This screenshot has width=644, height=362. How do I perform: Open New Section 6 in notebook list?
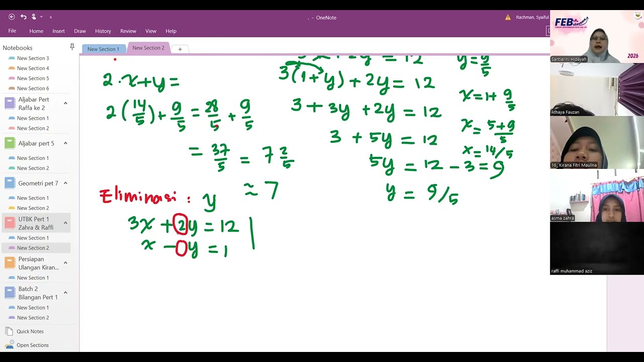(33, 88)
